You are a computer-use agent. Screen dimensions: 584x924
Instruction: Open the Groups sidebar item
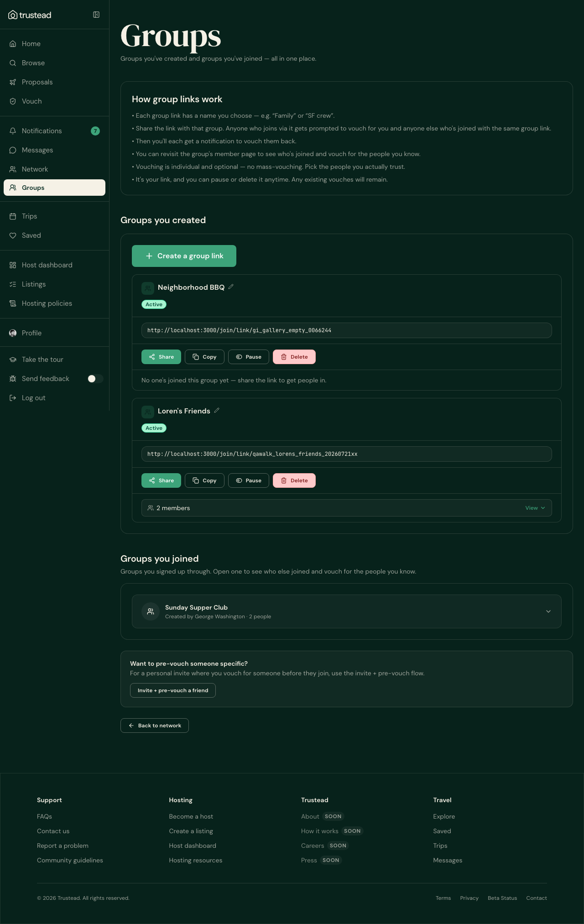tap(54, 188)
